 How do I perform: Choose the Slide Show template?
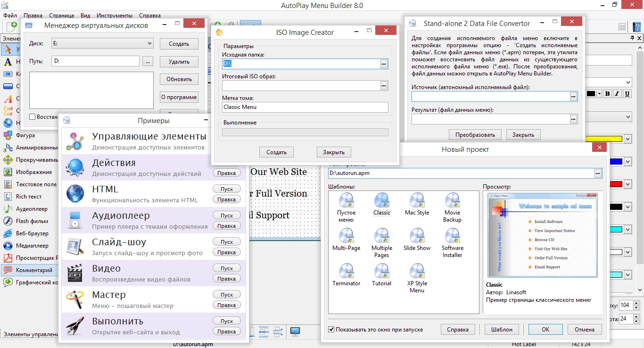(417, 240)
